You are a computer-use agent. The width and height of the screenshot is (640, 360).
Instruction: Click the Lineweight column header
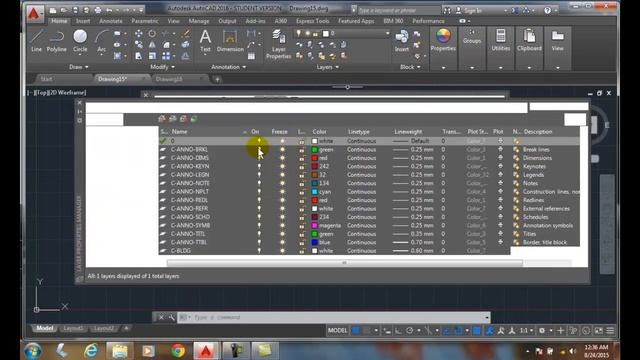pyautogui.click(x=408, y=132)
